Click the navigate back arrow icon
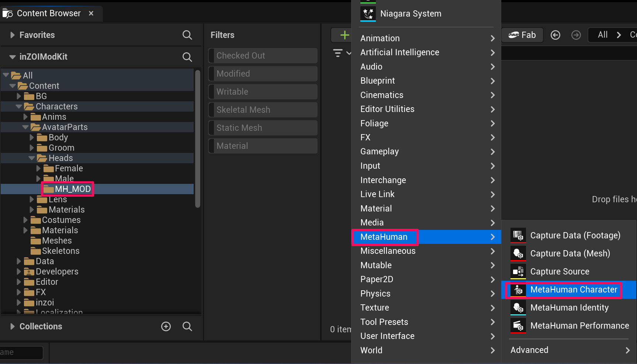Image resolution: width=637 pixels, height=364 pixels. tap(555, 35)
